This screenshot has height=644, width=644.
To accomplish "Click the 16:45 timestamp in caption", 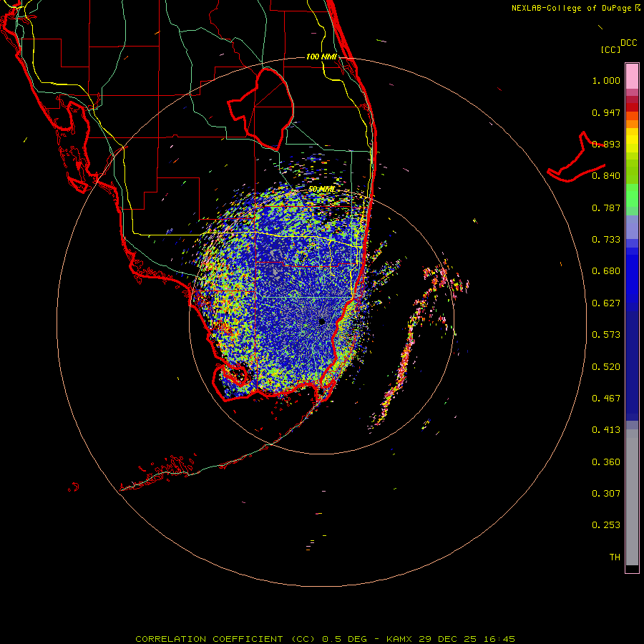I will point(499,639).
